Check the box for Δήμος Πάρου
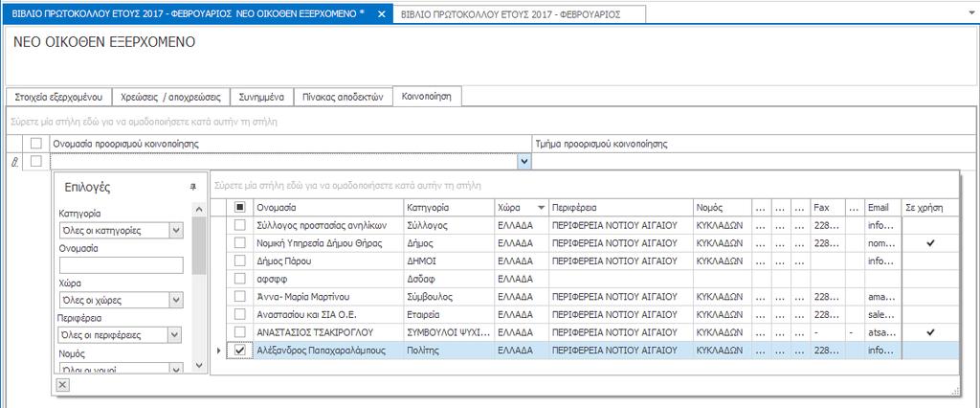Screen dimensions: 980x408 [x=239, y=261]
